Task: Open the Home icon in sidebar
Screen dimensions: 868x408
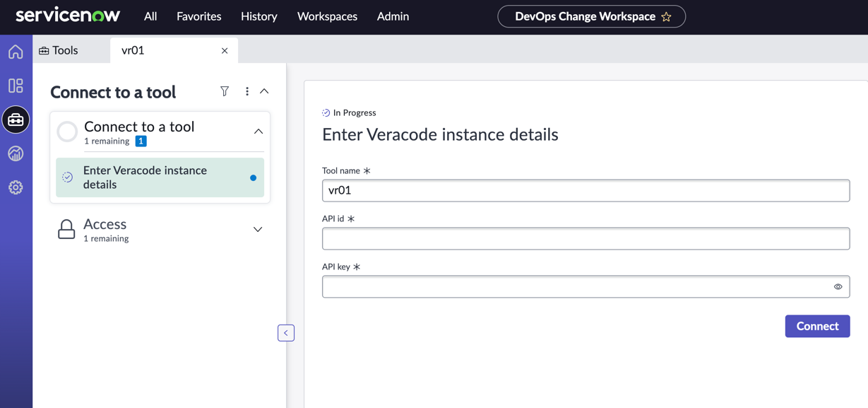Action: (x=16, y=52)
